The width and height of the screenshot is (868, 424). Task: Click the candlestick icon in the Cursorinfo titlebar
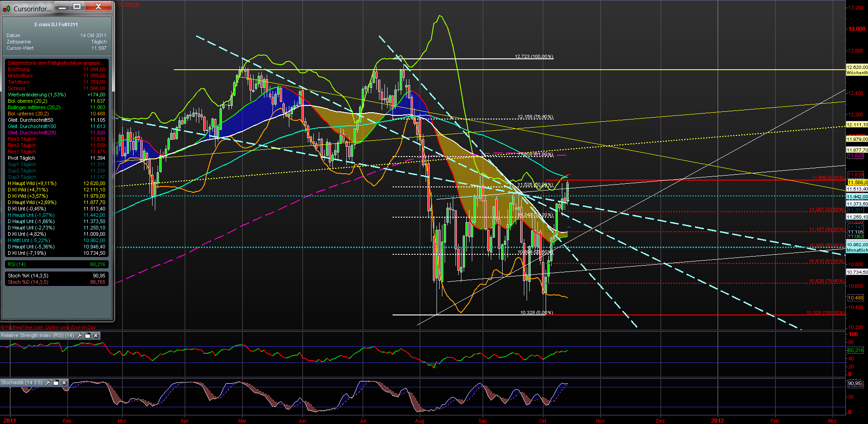[6, 7]
